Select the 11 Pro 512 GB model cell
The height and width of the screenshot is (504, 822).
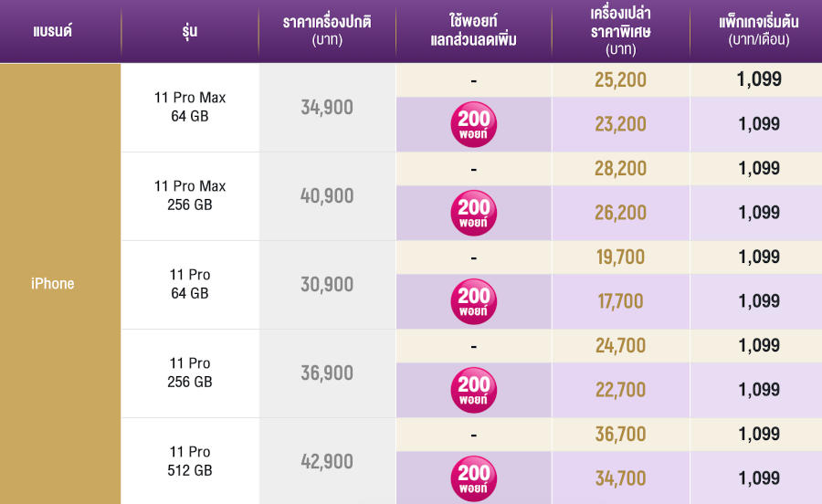pos(190,461)
